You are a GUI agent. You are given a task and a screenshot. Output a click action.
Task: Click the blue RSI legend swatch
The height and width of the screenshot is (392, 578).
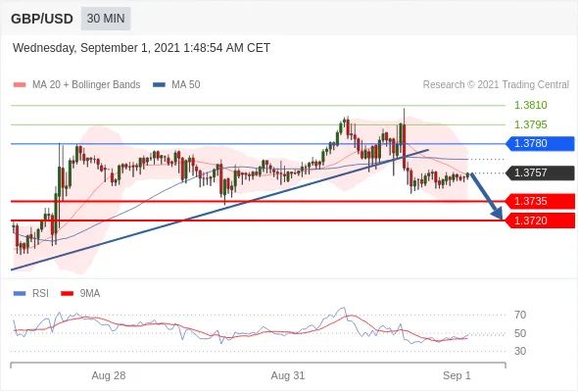(x=20, y=294)
